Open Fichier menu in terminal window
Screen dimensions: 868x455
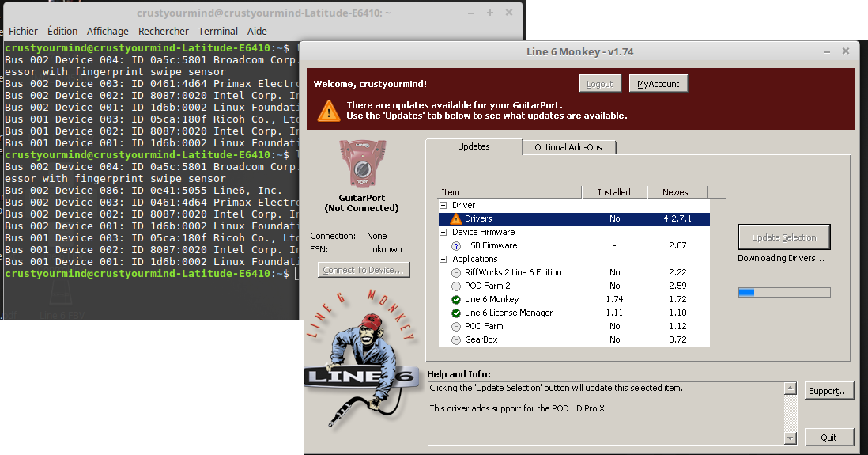[x=23, y=32]
